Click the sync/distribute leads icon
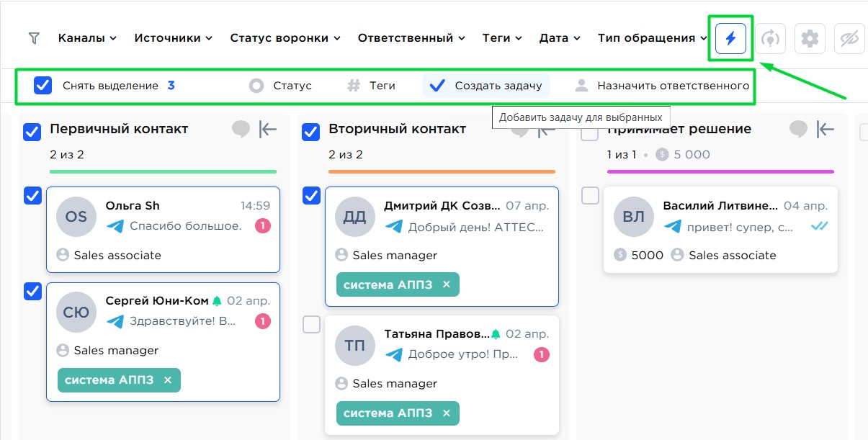Image resolution: width=868 pixels, height=440 pixels. (x=770, y=38)
